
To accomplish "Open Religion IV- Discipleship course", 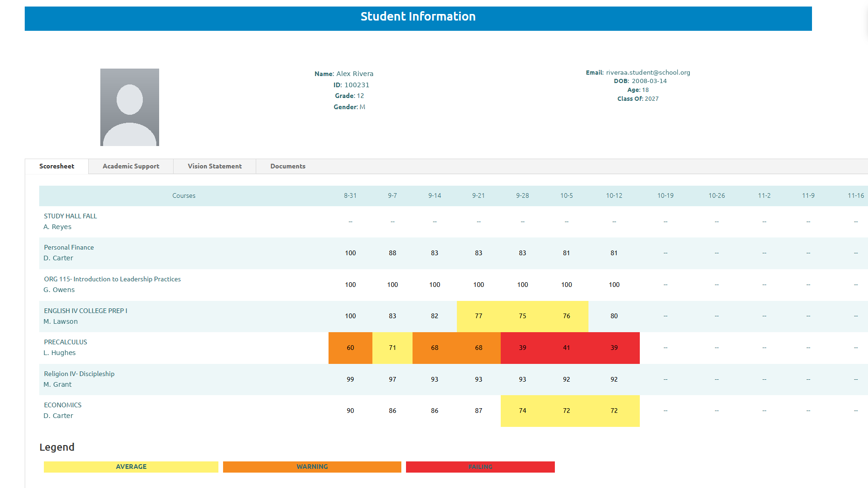I will (79, 374).
